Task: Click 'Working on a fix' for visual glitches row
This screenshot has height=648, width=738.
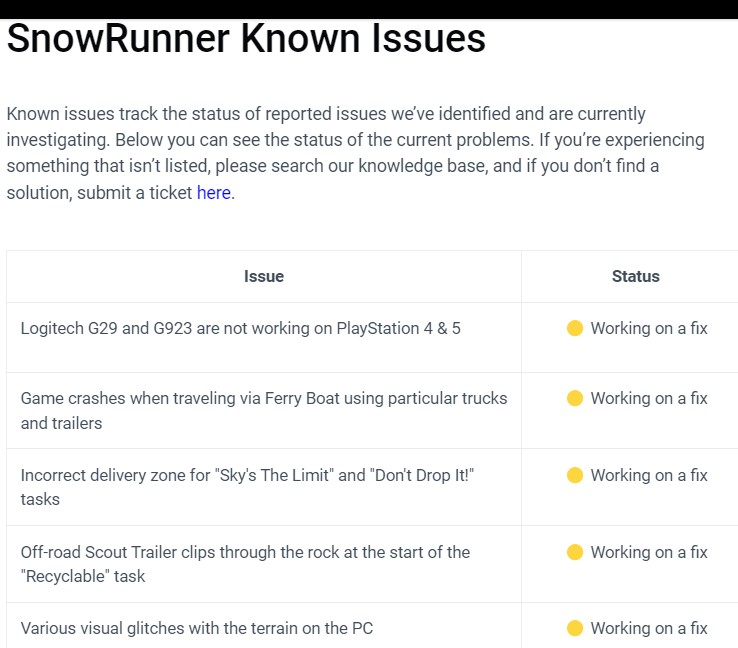Action: (649, 628)
